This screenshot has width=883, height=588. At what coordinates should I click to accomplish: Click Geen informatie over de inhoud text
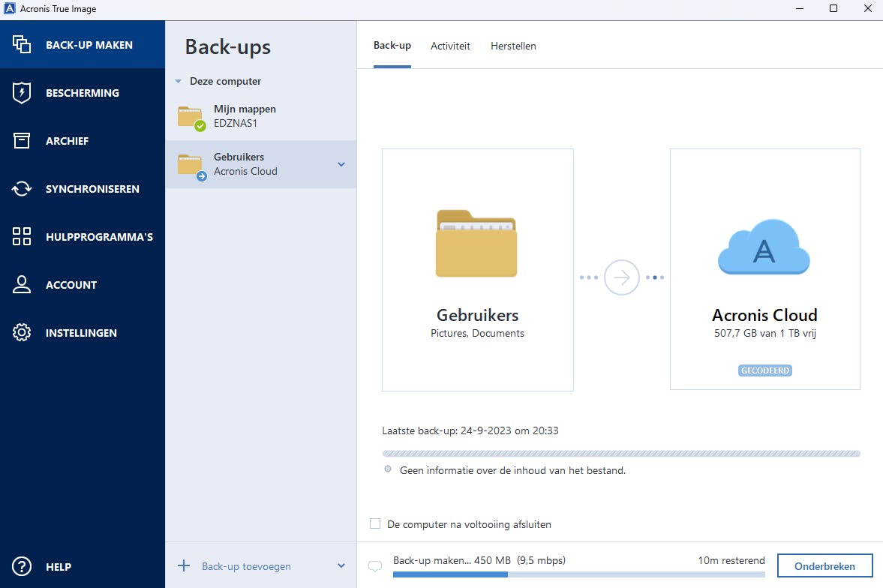click(x=512, y=471)
